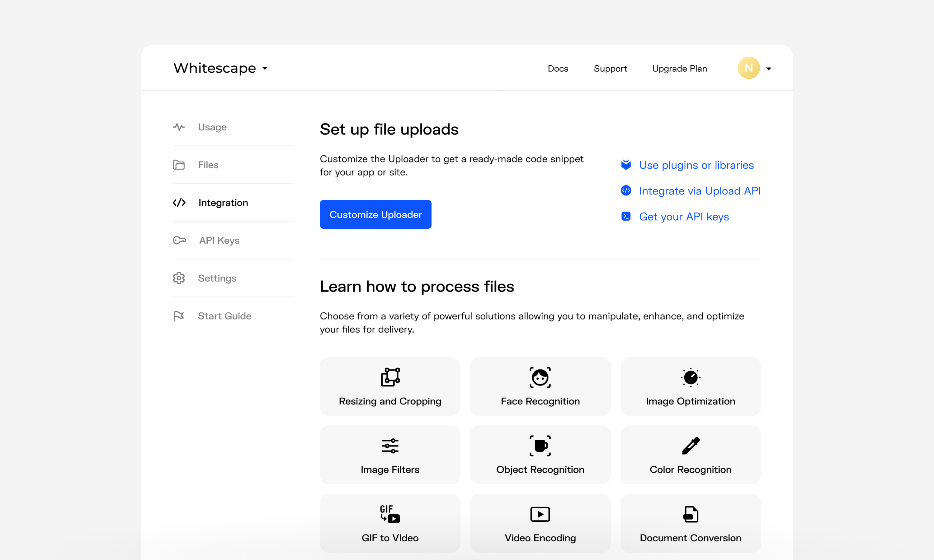This screenshot has height=560, width=934.
Task: Open the Integrate via Upload API link
Action: coord(699,191)
